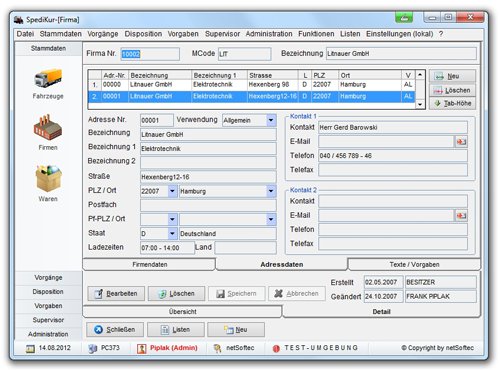The width and height of the screenshot is (500, 371).
Task: Expand the Ort Hamburg dropdown
Action: tap(271, 191)
